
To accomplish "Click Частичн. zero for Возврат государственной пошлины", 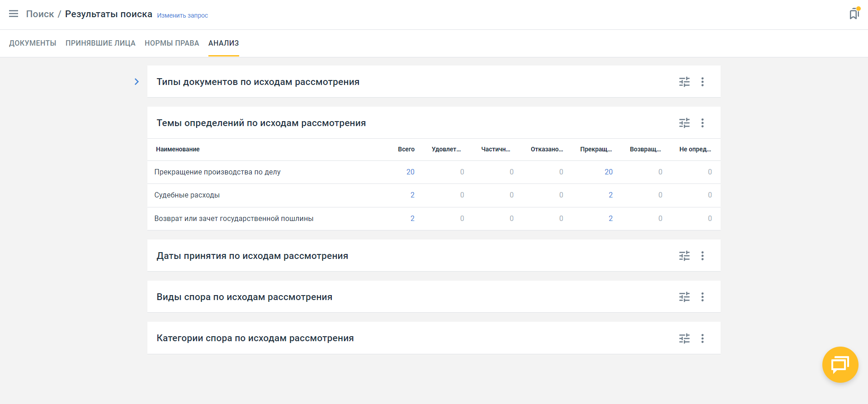I will tap(512, 218).
